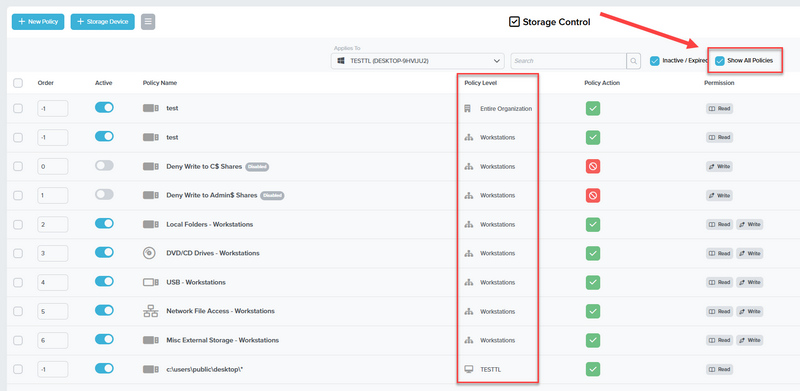Click the search magnifier icon
The width and height of the screenshot is (800, 391).
(633, 61)
